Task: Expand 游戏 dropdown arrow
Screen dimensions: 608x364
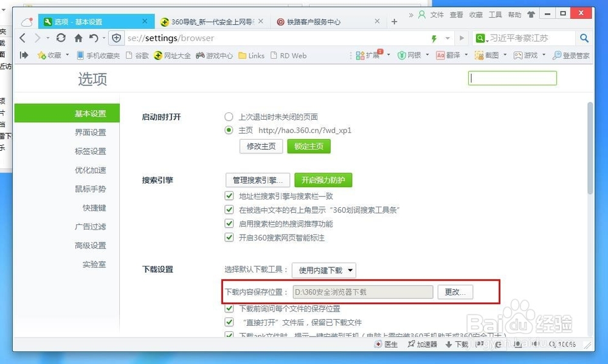Action: pyautogui.click(x=544, y=55)
